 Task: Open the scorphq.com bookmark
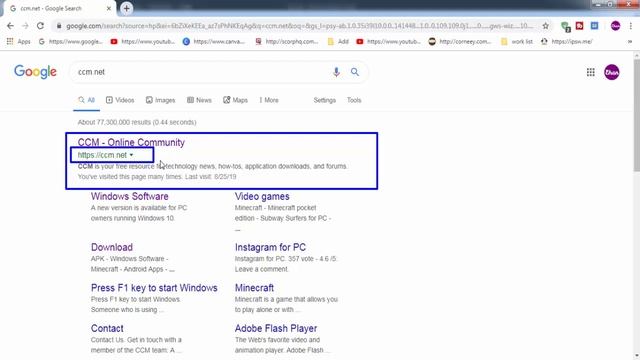pos(287,41)
